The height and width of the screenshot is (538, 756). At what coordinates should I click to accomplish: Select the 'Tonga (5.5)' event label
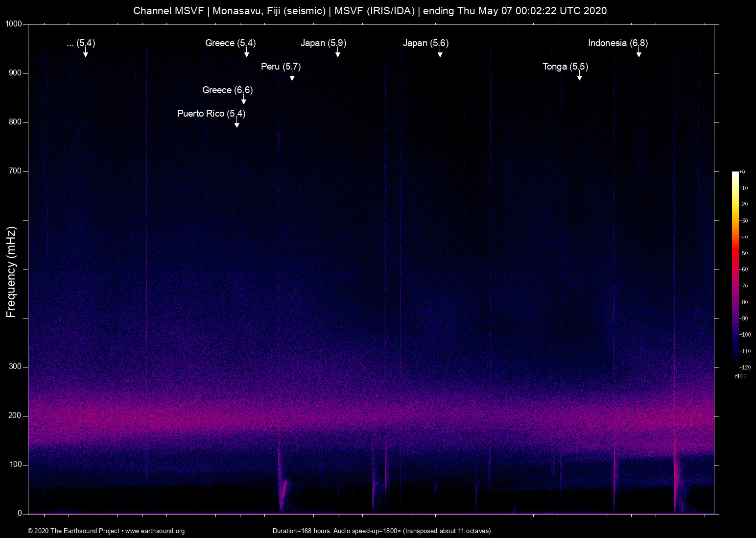click(565, 67)
